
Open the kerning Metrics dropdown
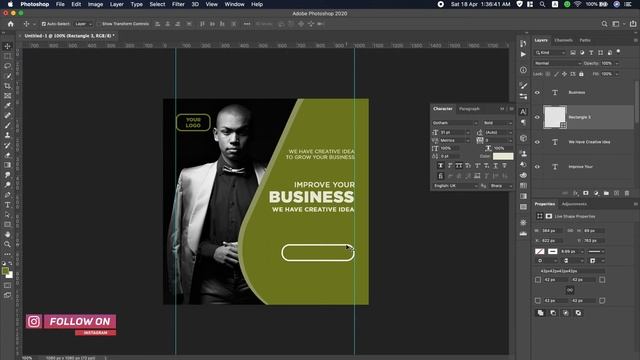pyautogui.click(x=455, y=140)
